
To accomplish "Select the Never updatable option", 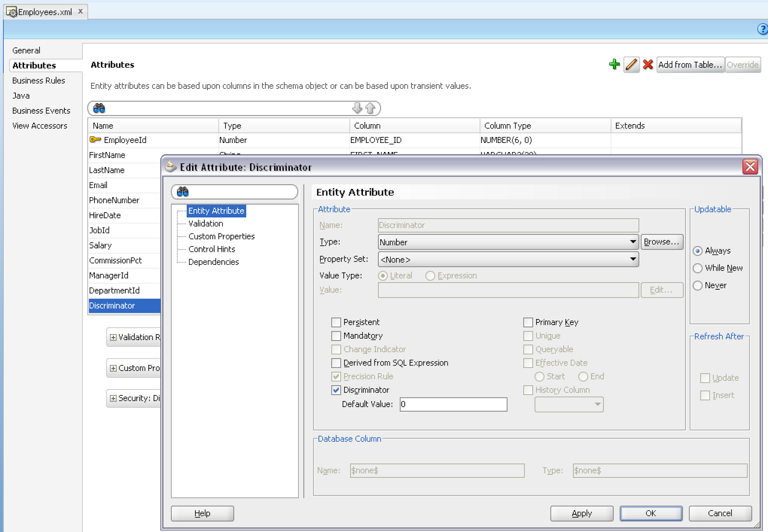I will click(698, 285).
